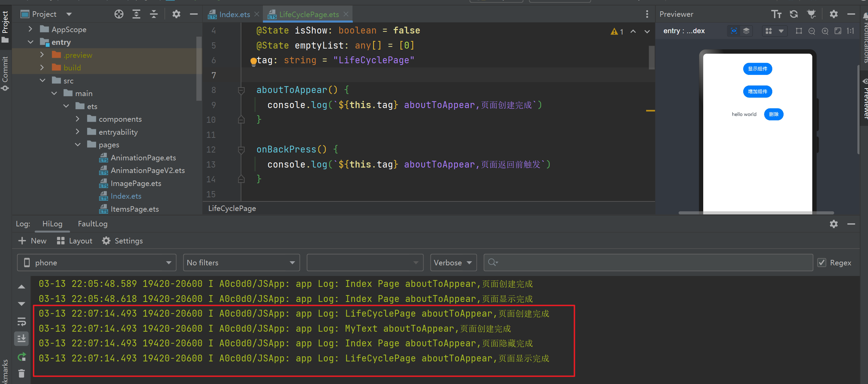
Task: Toggle the Regex checkbox
Action: pyautogui.click(x=822, y=263)
